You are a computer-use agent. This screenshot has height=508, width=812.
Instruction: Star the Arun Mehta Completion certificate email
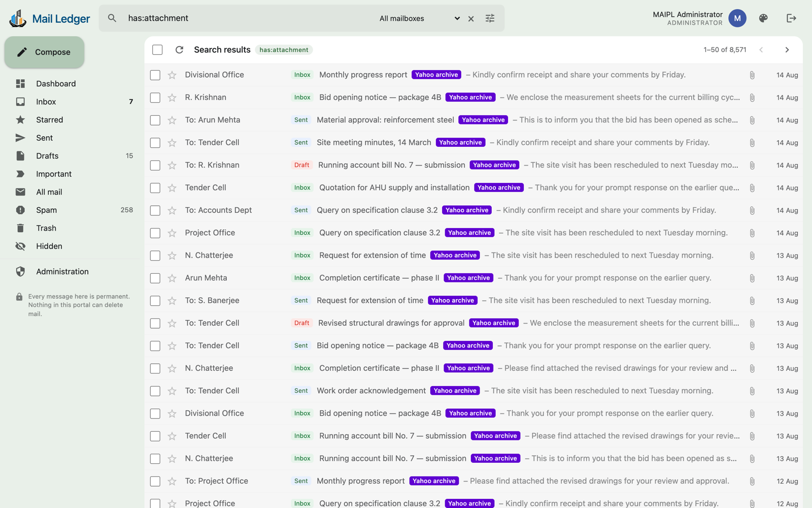(172, 278)
